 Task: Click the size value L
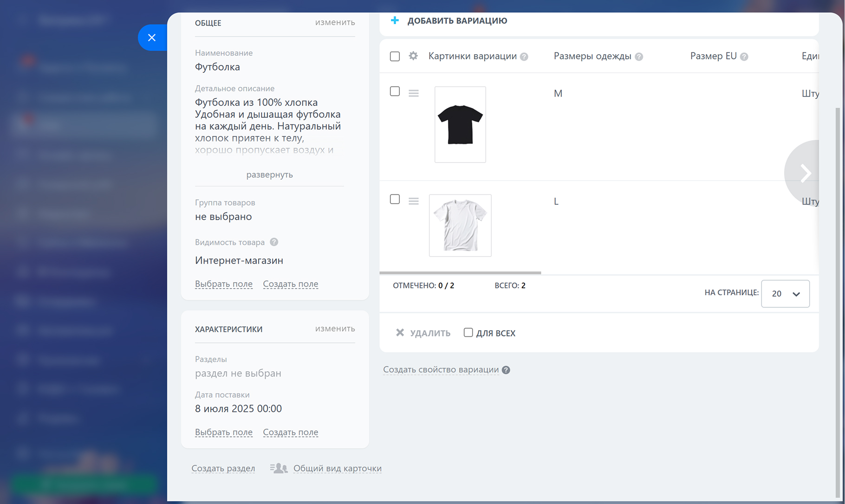point(556,201)
